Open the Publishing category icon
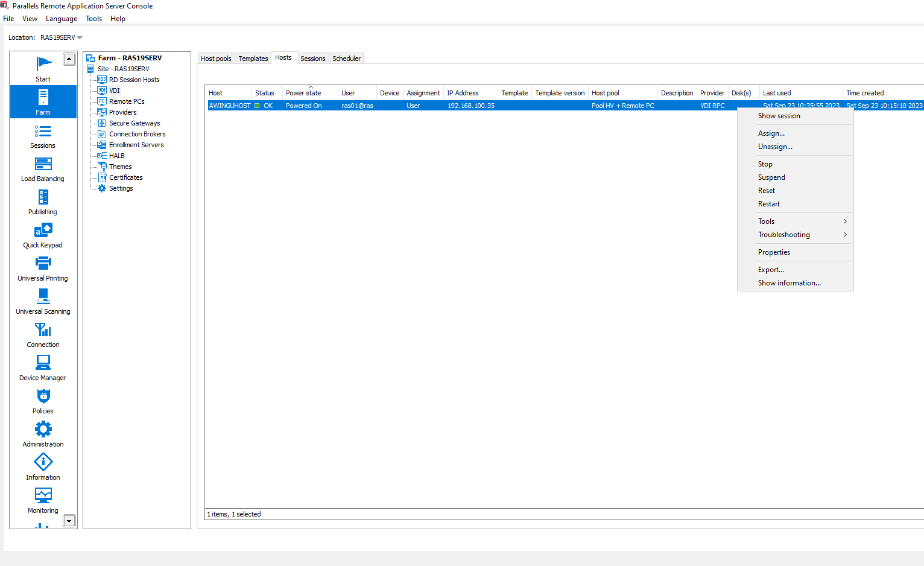This screenshot has width=924, height=566. tap(43, 197)
